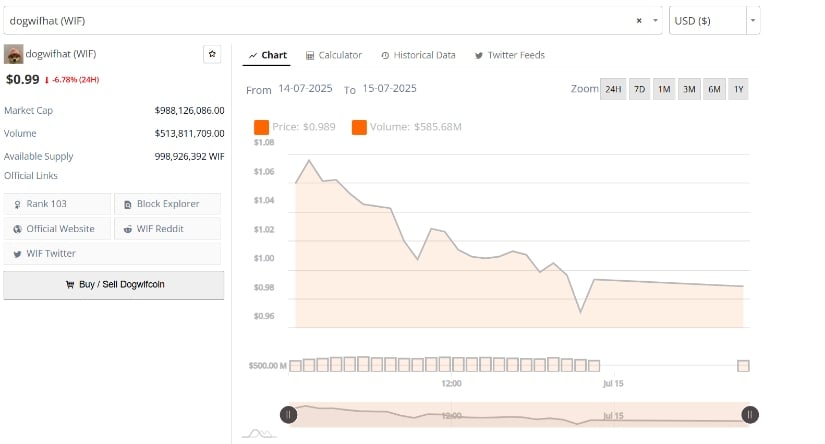Screen dimensions: 825x444
Task: Open the Historical Data tab
Action: [x=418, y=55]
